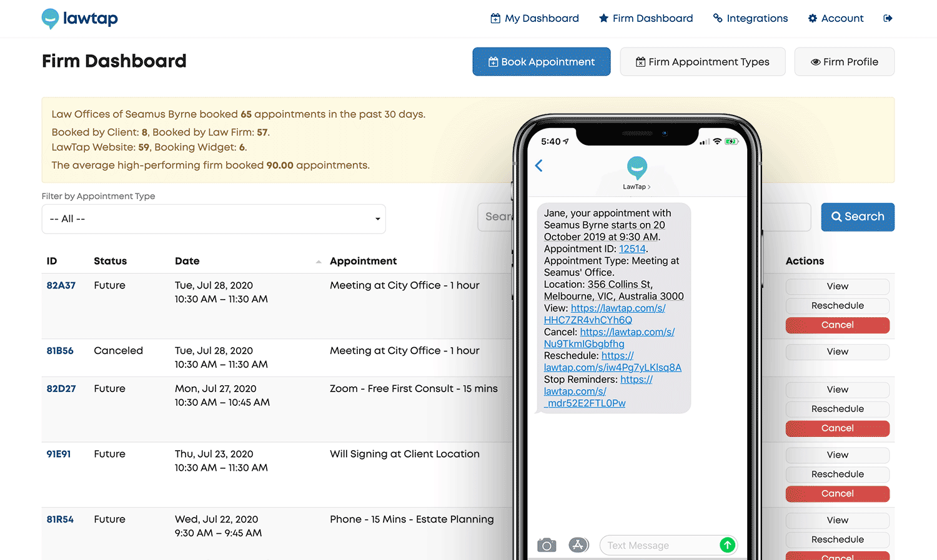Open My Dashboard in top navigation
The image size is (937, 560).
(535, 19)
